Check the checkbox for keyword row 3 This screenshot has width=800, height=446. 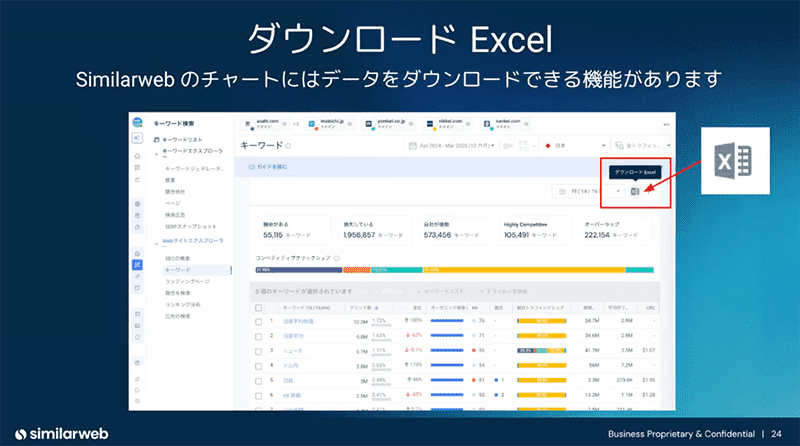pos(258,352)
